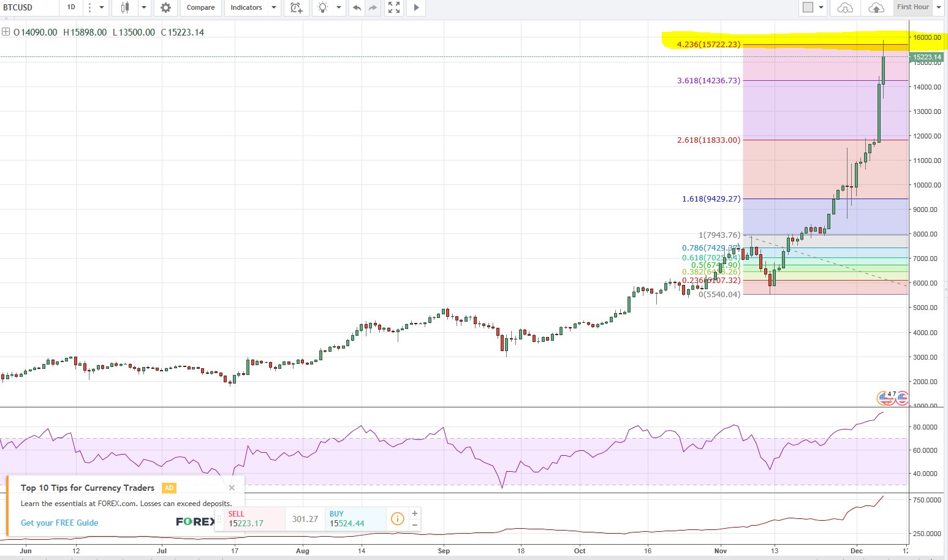Image resolution: width=948 pixels, height=560 pixels.
Task: Open dropdown arrow beside First Hour
Action: coord(938,7)
